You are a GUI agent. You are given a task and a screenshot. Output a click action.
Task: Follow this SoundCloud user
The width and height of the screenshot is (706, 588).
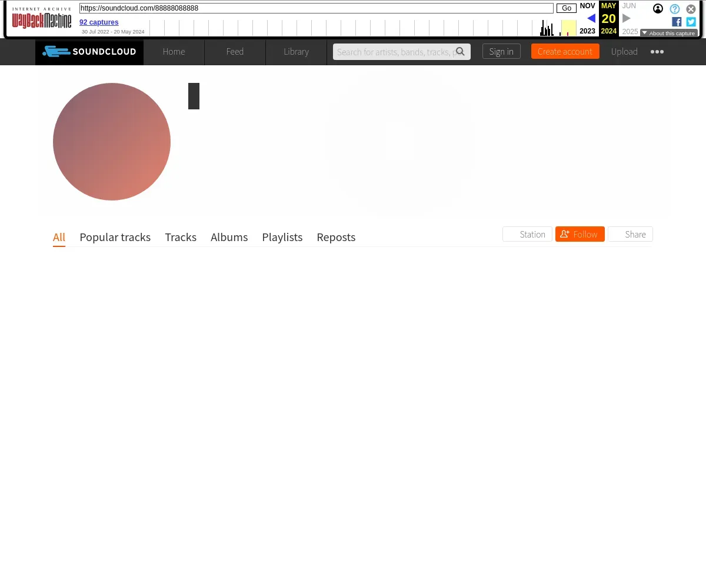(x=580, y=234)
